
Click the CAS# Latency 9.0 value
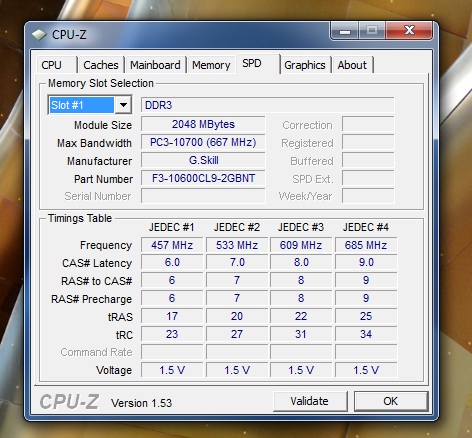tap(366, 262)
